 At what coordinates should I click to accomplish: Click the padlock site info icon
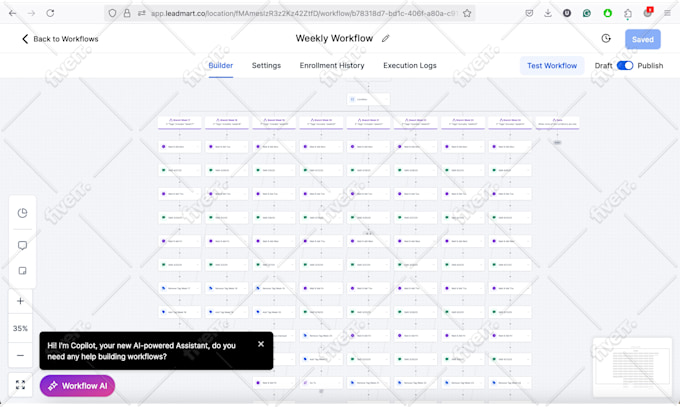[127, 13]
